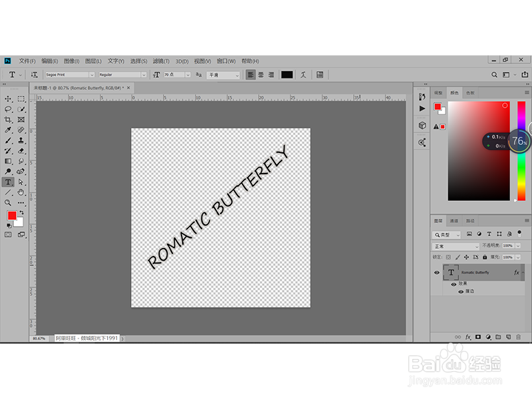Toggle visibility of 效果 layer effects
Viewport: 532px width, 399px height.
pyautogui.click(x=454, y=285)
